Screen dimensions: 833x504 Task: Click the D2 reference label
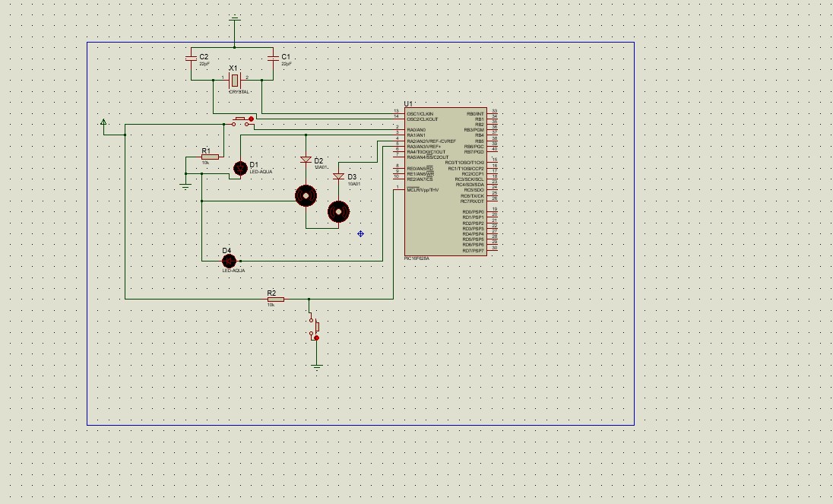[x=318, y=161]
